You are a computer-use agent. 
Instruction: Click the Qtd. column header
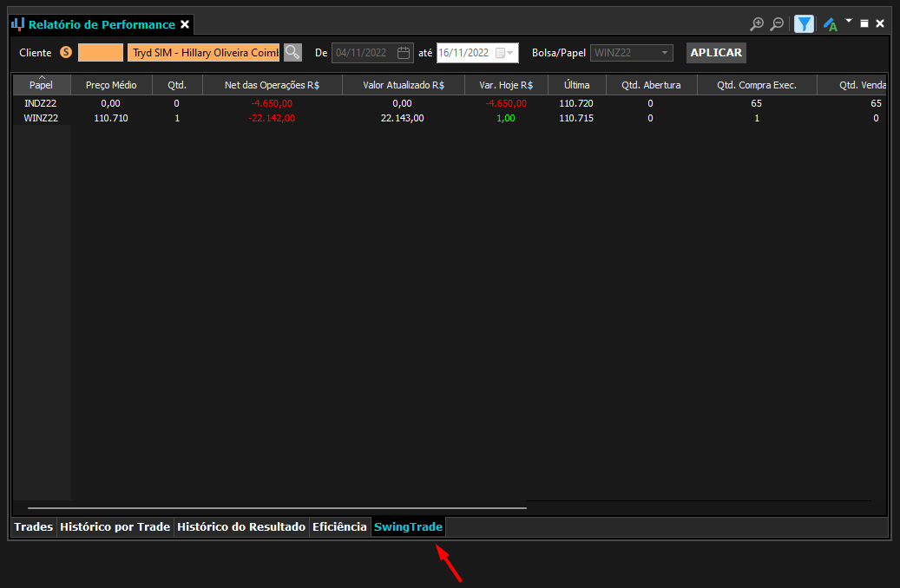[177, 85]
